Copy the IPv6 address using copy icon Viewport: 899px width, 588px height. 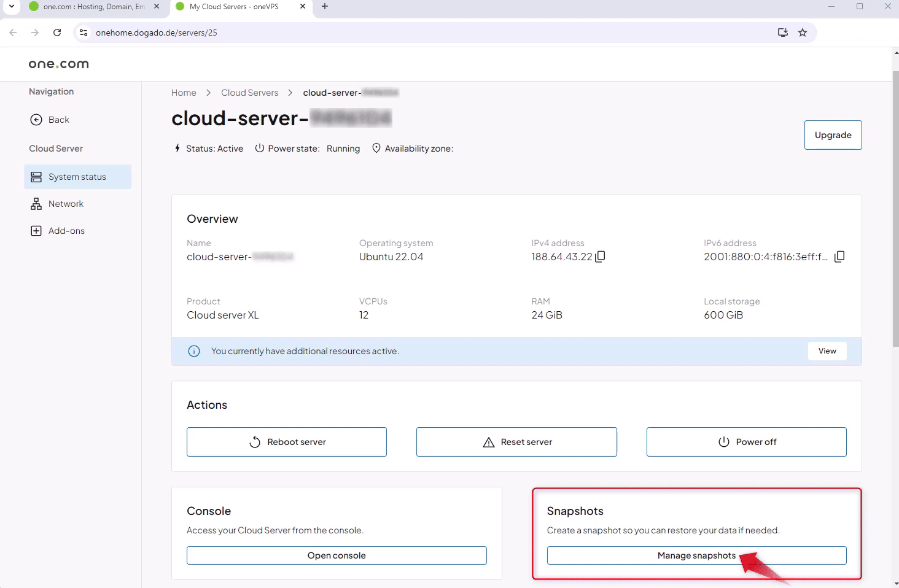(x=839, y=257)
